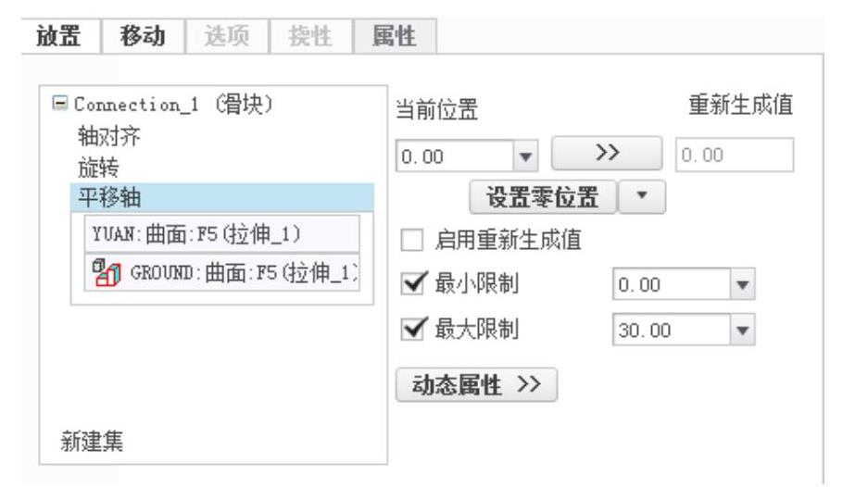Click the >> transfer value button

pyautogui.click(x=607, y=154)
